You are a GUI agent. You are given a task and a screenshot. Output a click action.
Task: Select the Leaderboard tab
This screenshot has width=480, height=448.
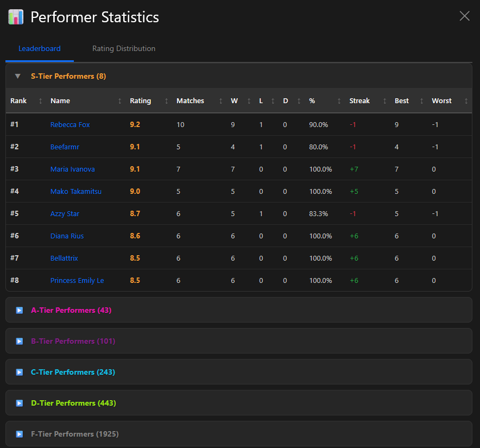point(40,49)
